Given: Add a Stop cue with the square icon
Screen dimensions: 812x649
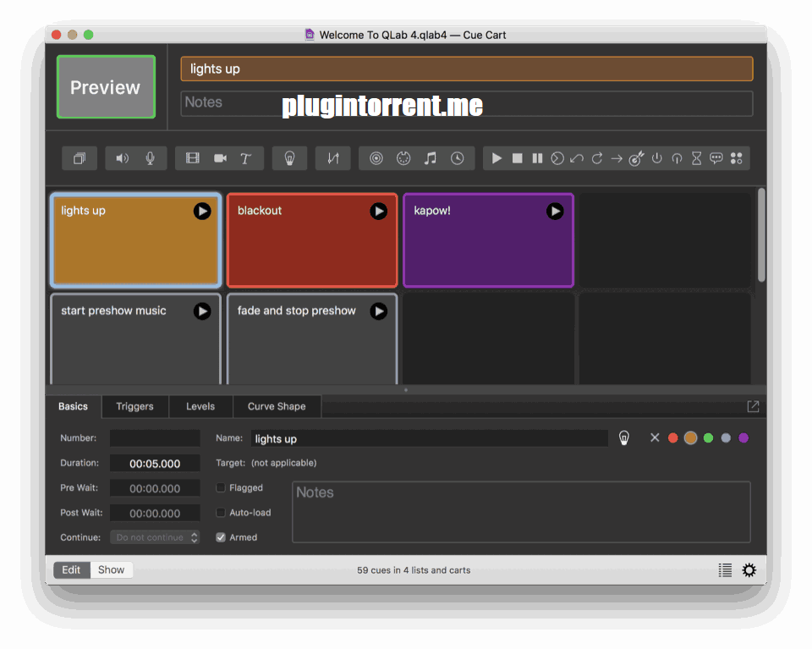Looking at the screenshot, I should (x=518, y=158).
